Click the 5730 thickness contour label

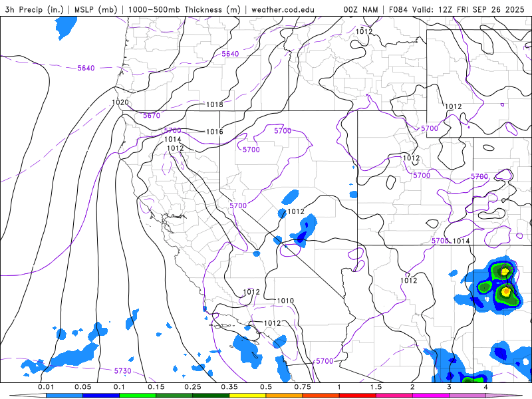coord(122,371)
